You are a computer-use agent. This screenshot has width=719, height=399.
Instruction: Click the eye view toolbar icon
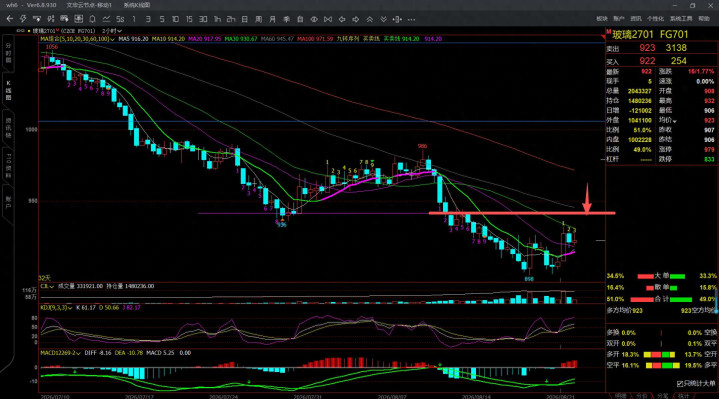click(x=314, y=19)
